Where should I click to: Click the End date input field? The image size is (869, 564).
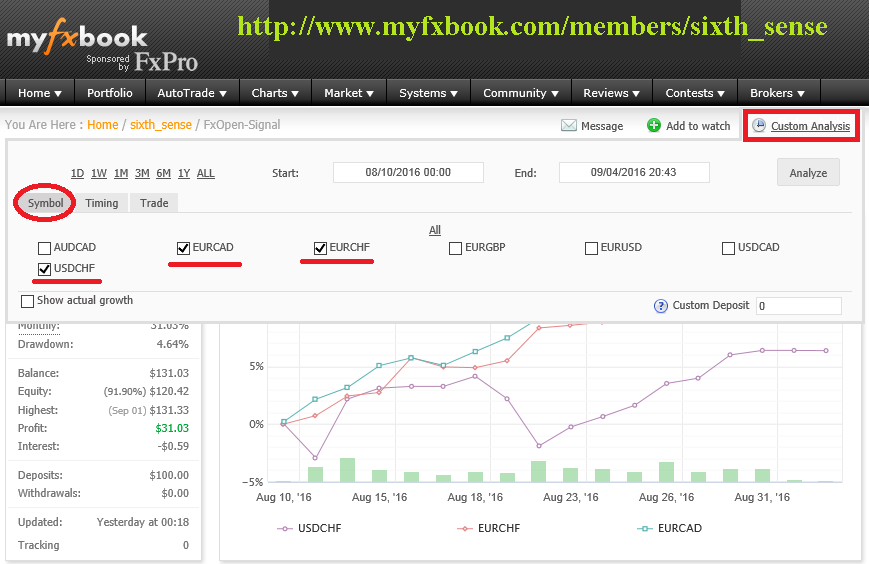click(x=634, y=172)
